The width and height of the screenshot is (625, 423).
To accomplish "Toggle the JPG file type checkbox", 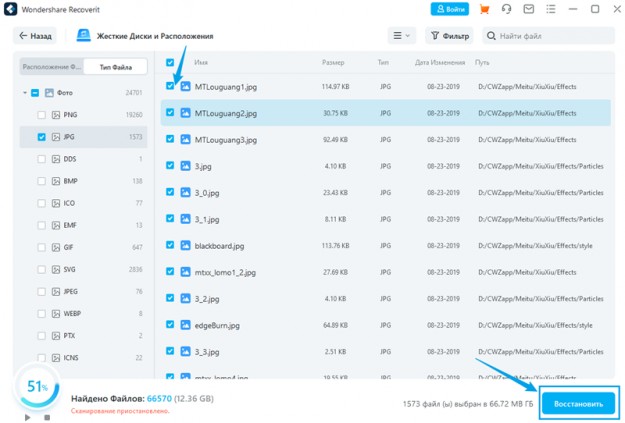I will (x=41, y=137).
